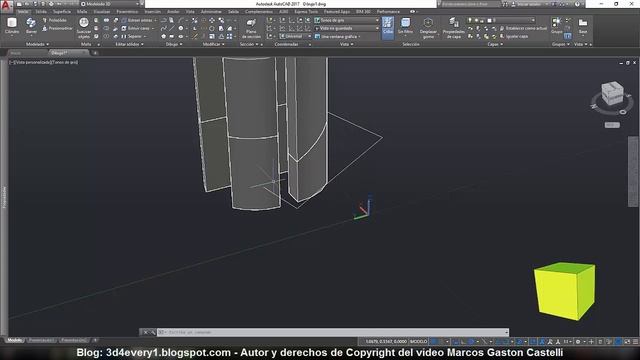Select the Grupo tool icon
Screen dimensions: 640x360
coord(556,25)
